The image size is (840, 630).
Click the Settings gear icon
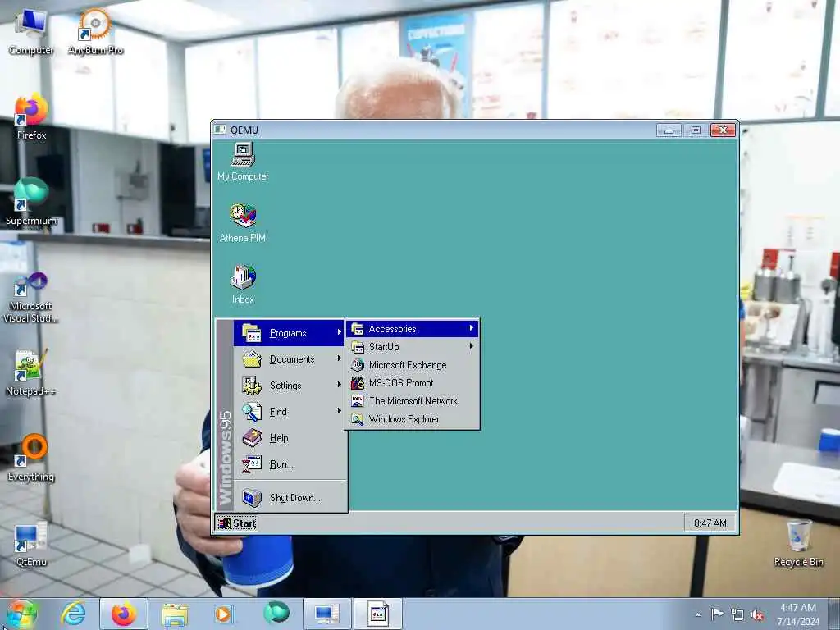[x=251, y=386]
